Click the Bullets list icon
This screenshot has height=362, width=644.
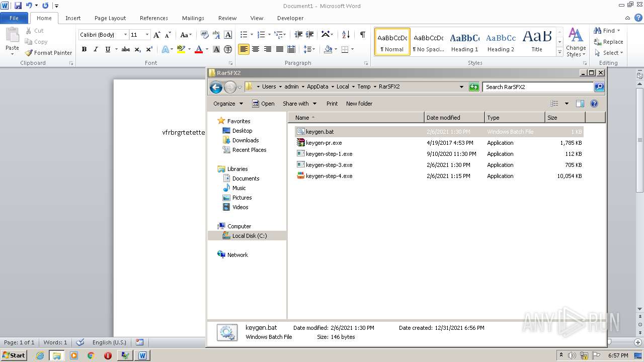tap(244, 35)
